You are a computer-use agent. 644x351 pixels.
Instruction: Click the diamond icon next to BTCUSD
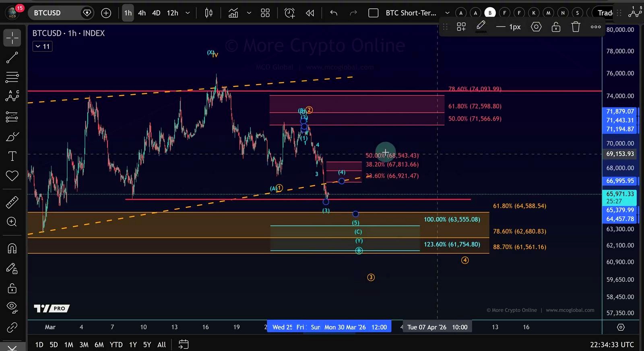tap(87, 13)
